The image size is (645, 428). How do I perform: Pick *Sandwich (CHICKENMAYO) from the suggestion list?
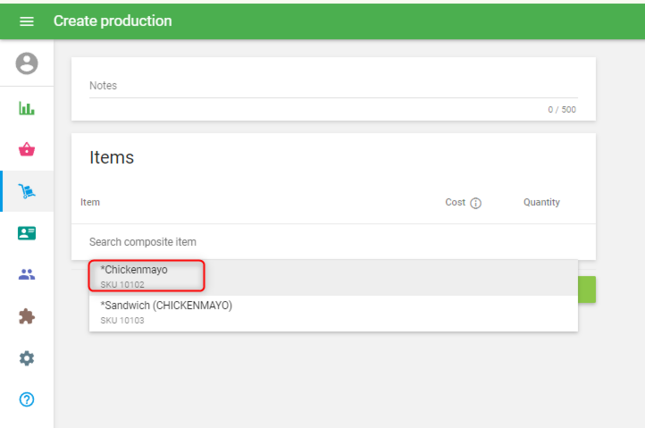pyautogui.click(x=166, y=311)
